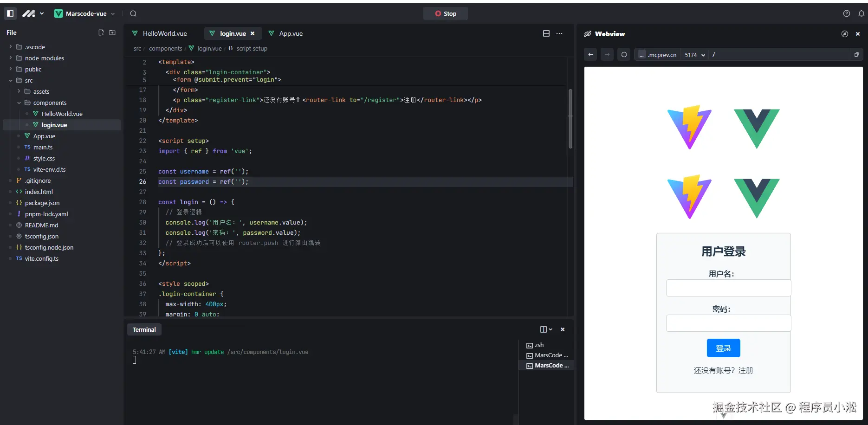868x425 pixels.
Task: Open the notifications bell
Action: (x=862, y=13)
